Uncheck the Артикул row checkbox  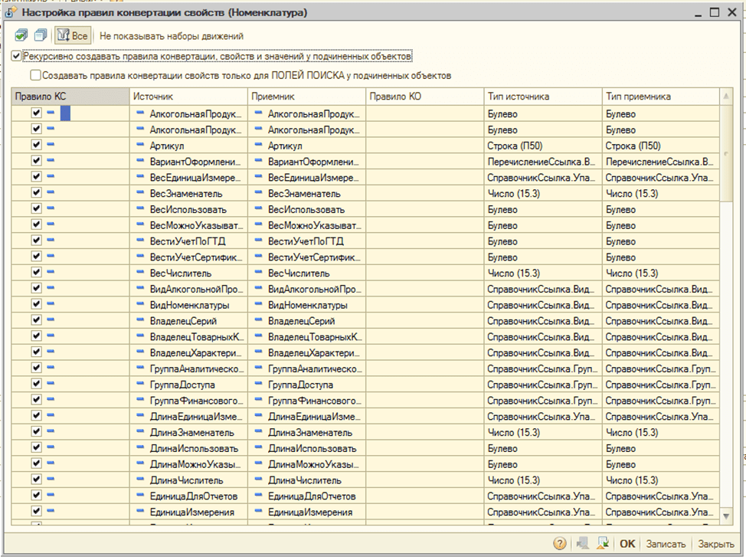click(x=36, y=146)
